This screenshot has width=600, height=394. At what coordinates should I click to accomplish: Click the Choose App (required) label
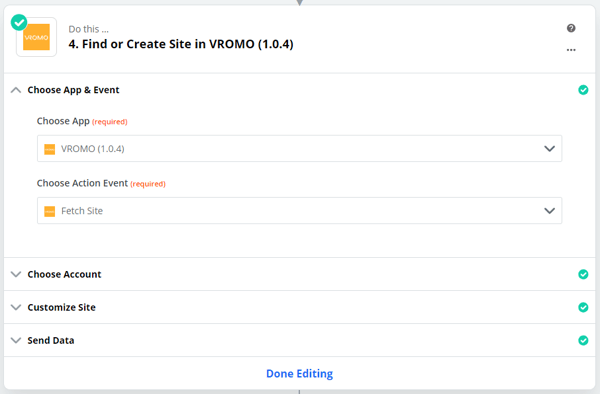point(82,121)
